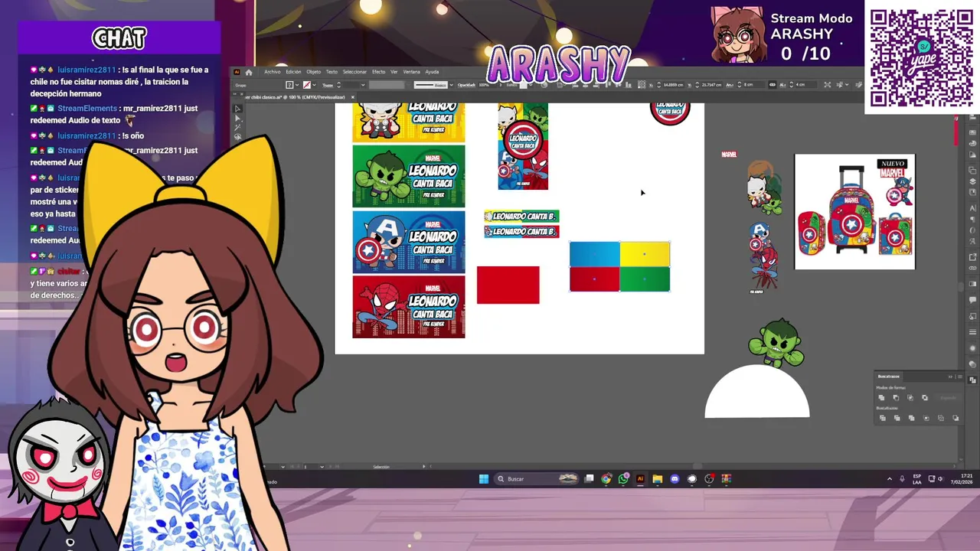980x551 pixels.
Task: Click the Minus Front shape mode icon
Action: coord(896,398)
